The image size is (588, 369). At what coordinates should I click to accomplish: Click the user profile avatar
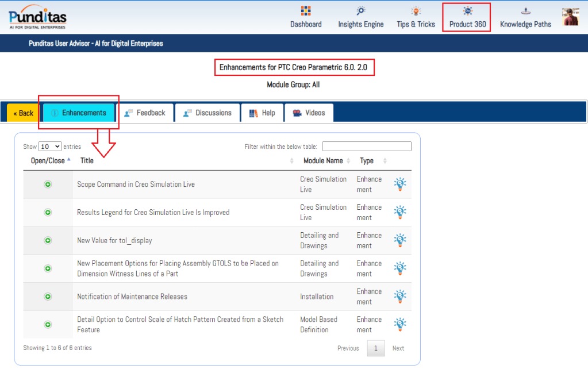tap(570, 17)
